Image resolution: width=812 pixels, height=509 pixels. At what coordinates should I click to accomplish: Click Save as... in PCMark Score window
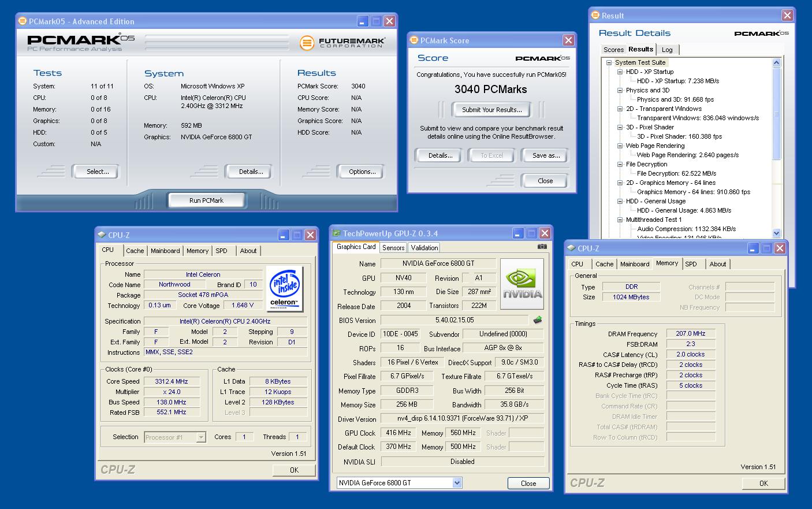point(546,155)
